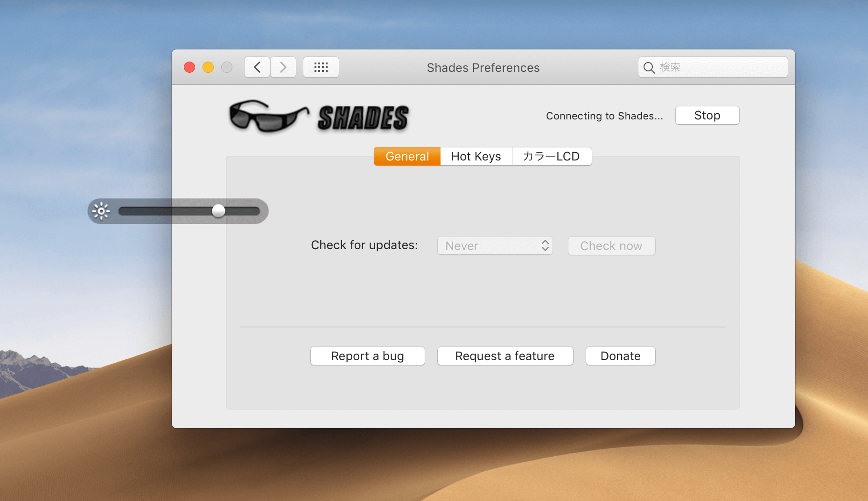Screen dimensions: 868x501
Task: Minimize the window with the yellow button
Action: pyautogui.click(x=208, y=68)
